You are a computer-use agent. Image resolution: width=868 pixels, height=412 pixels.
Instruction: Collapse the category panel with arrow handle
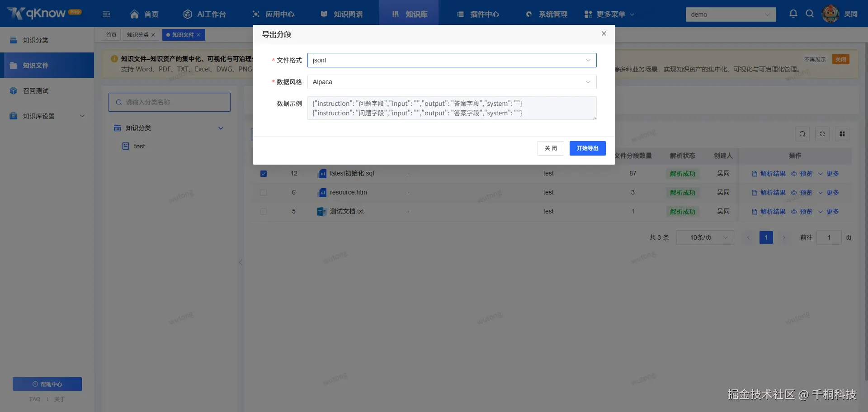[x=241, y=262]
